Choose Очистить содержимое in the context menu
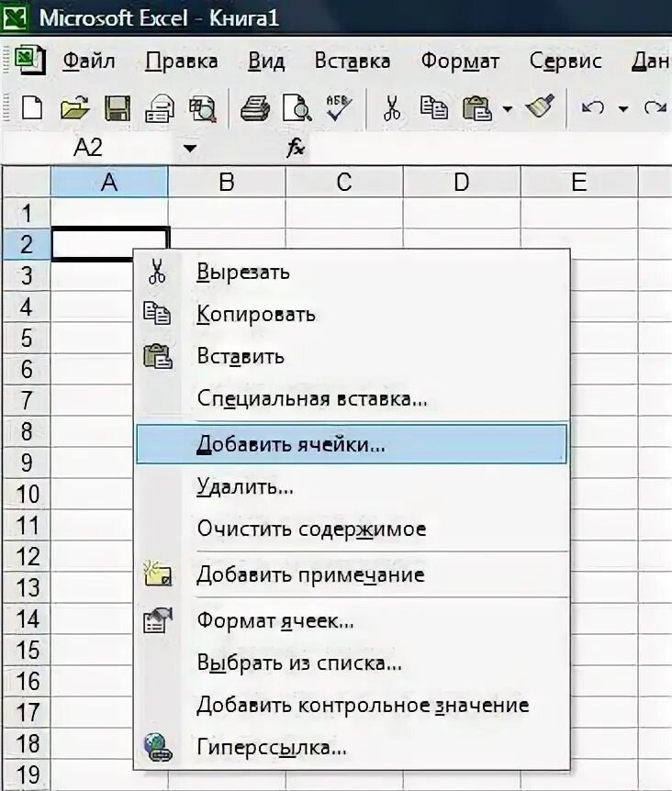The height and width of the screenshot is (791, 672). [x=352, y=529]
